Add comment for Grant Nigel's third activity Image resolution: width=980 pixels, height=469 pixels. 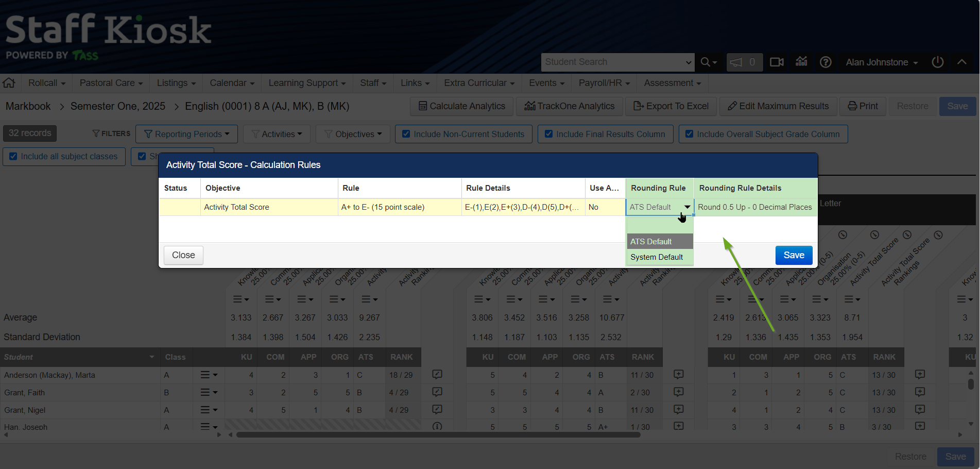pyautogui.click(x=920, y=410)
